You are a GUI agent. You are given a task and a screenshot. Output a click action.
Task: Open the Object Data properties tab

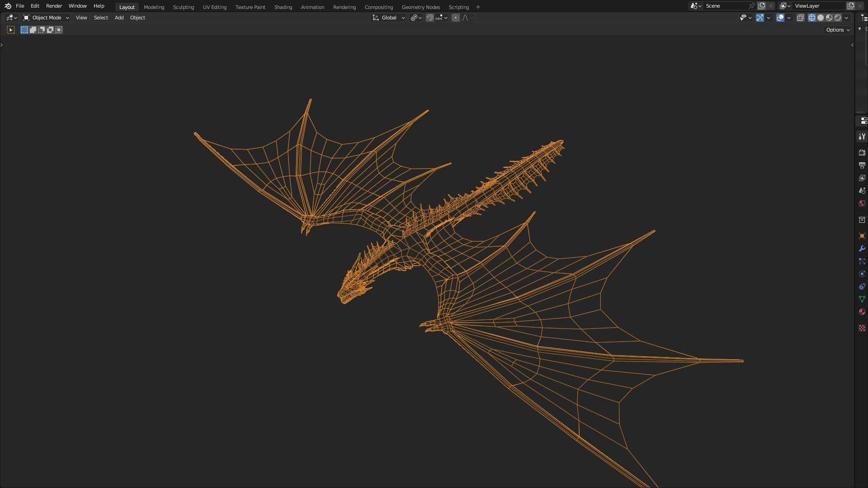point(862,299)
